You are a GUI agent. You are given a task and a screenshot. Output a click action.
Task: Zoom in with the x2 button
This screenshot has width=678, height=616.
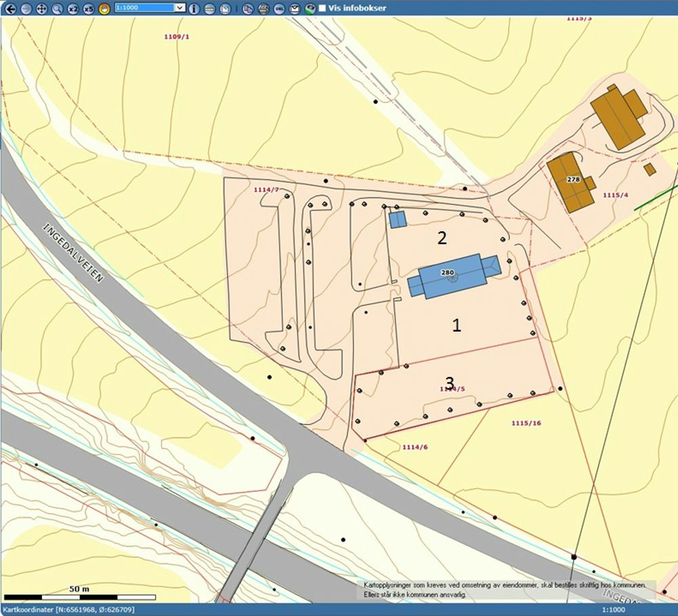pos(73,8)
